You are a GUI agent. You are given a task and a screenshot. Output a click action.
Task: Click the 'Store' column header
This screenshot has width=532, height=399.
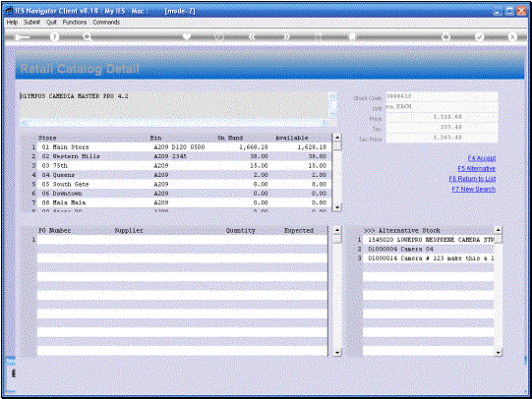(x=47, y=138)
